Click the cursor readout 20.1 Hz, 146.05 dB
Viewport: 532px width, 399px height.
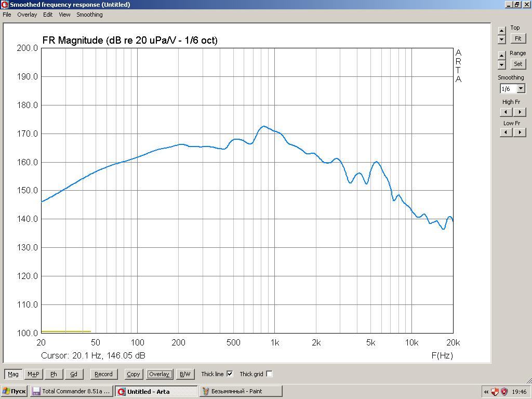pyautogui.click(x=94, y=355)
